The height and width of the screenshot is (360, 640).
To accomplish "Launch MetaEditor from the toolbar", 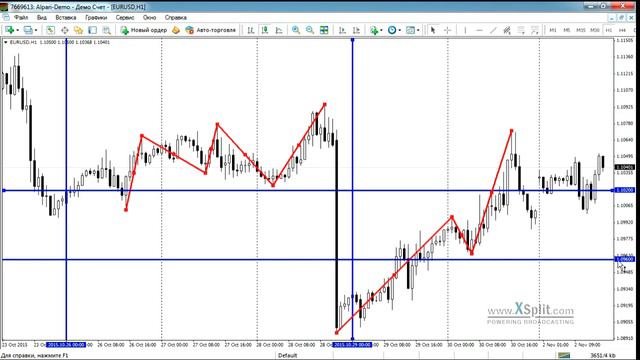I will 176,30.
